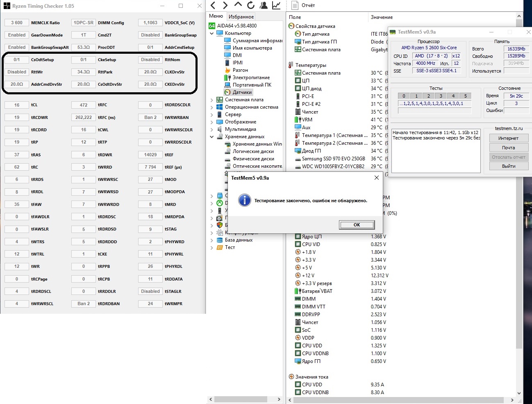Expand the Отображение tree node
The height and width of the screenshot is (404, 532).
[212, 122]
